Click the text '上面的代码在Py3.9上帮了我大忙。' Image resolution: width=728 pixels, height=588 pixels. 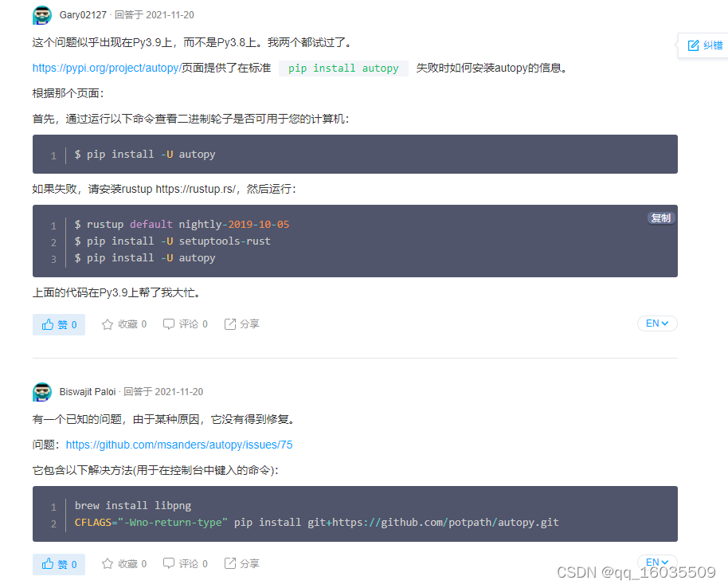click(116, 292)
